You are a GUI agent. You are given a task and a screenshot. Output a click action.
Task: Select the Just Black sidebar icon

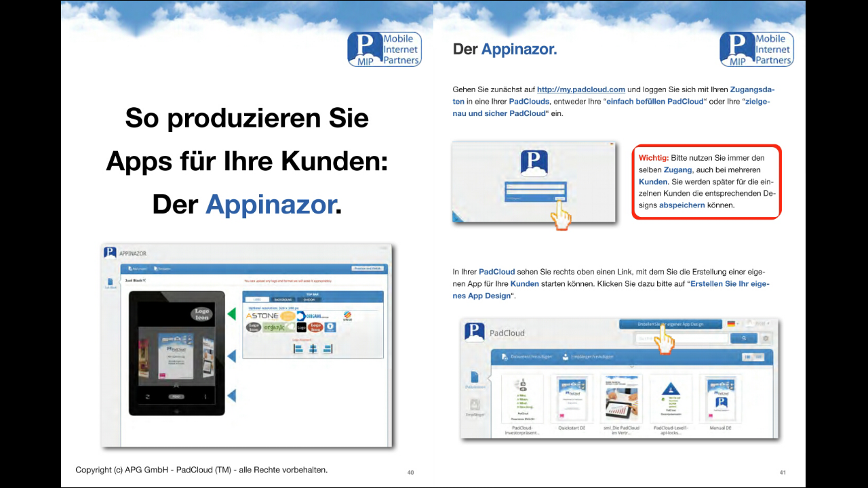point(111,283)
